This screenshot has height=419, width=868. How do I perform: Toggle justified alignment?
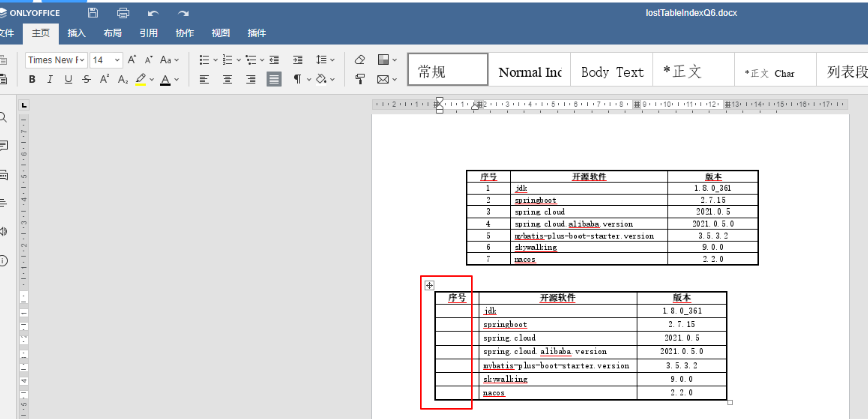(274, 79)
